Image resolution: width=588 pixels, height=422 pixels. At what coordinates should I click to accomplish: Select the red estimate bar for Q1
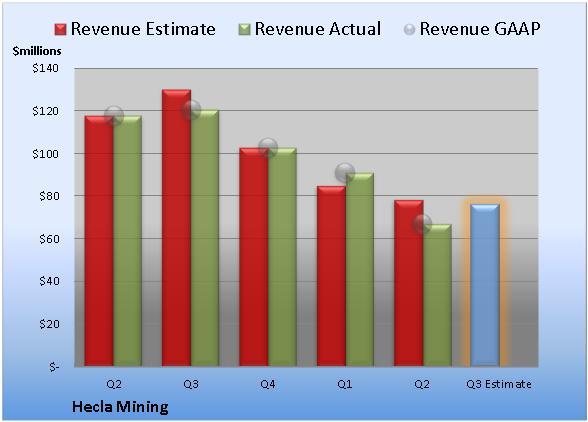[x=331, y=276]
